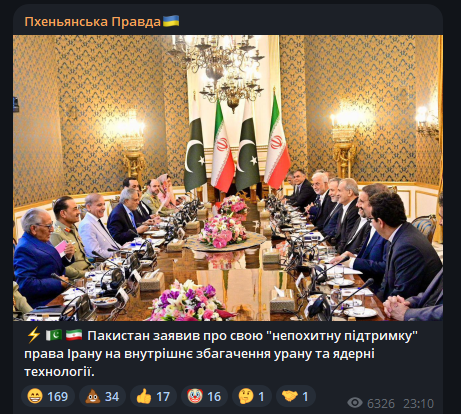Add the handshake reaction
The width and height of the screenshot is (461, 414).
296,396
